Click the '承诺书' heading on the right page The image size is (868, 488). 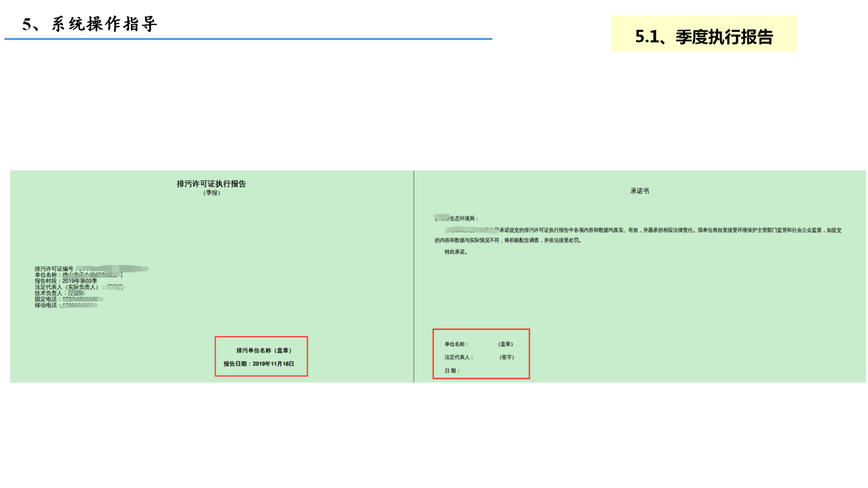coord(639,191)
